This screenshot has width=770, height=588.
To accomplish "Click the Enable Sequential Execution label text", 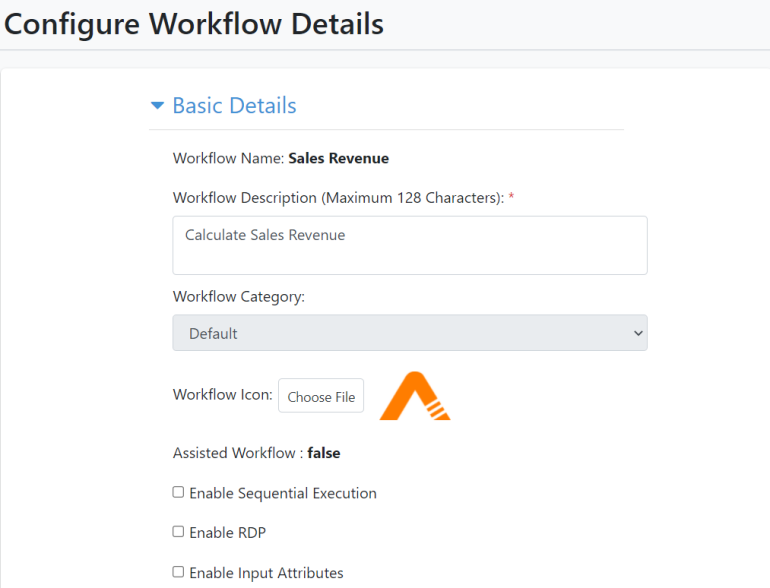I will click(x=283, y=493).
